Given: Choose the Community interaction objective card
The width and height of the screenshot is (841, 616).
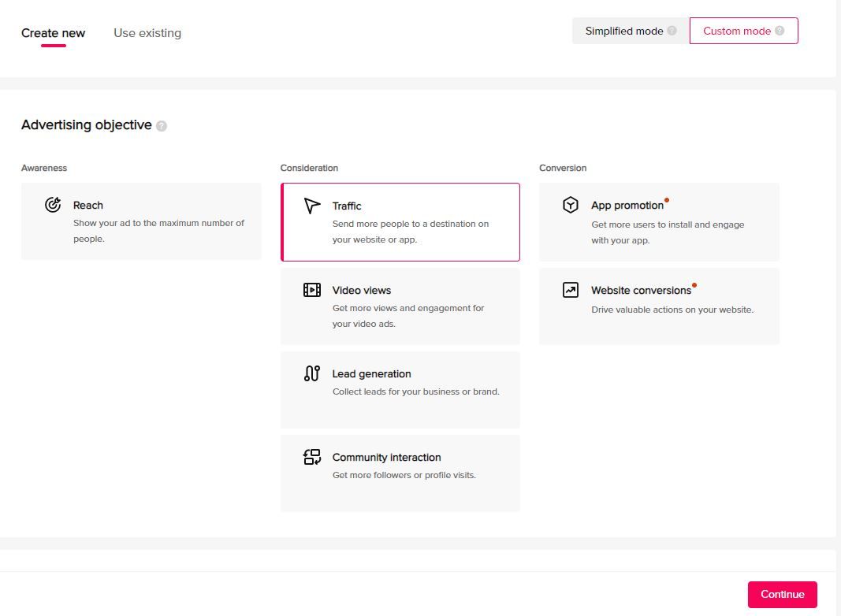Looking at the screenshot, I should (400, 473).
